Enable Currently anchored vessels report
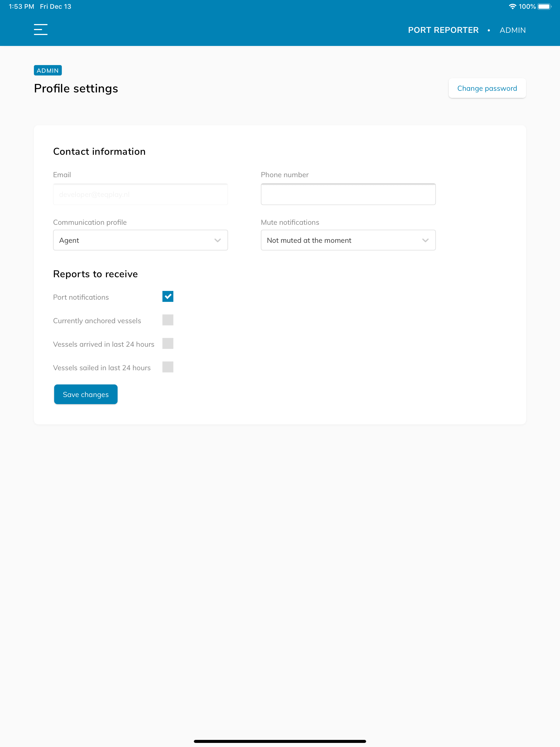 point(168,320)
